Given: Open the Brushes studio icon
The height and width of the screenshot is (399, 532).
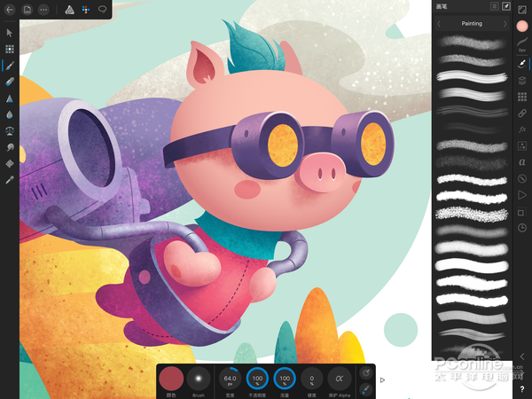Looking at the screenshot, I should coord(522,64).
